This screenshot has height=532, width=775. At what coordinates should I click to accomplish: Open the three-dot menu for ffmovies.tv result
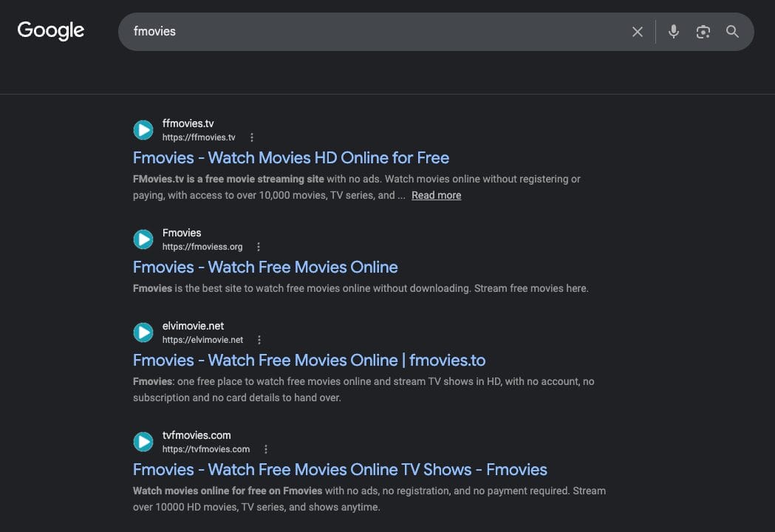point(252,137)
